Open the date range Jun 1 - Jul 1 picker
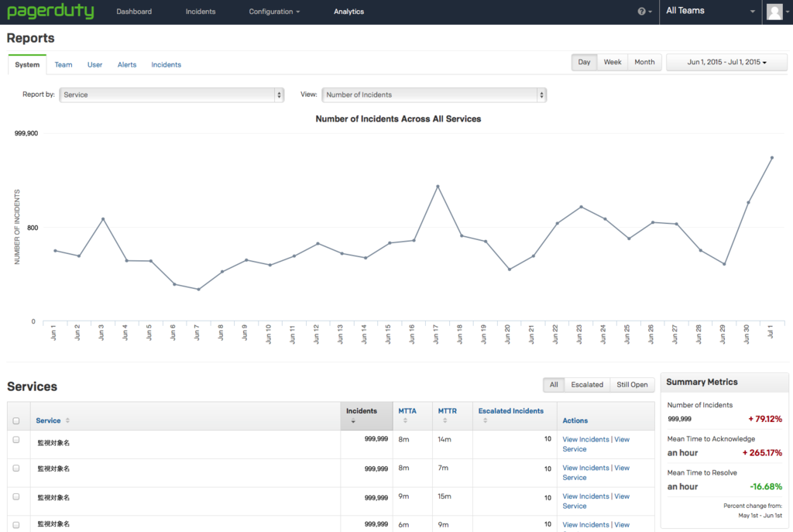This screenshot has width=793, height=532. [x=726, y=62]
